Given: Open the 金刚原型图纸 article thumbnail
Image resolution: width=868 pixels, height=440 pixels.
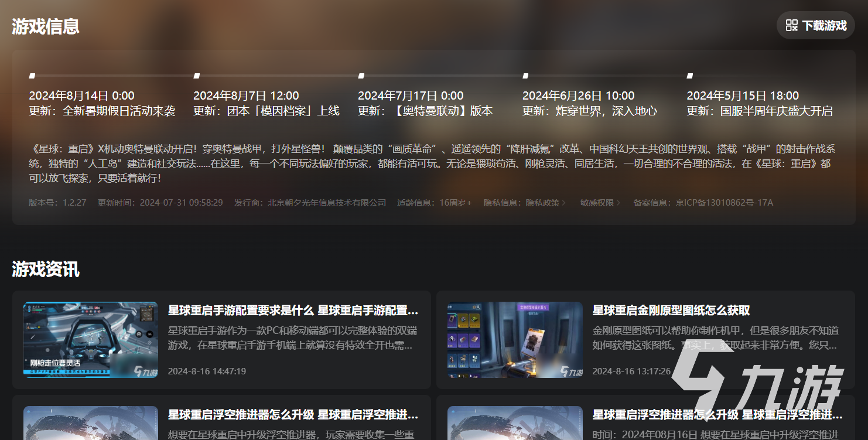Looking at the screenshot, I should click(x=515, y=339).
